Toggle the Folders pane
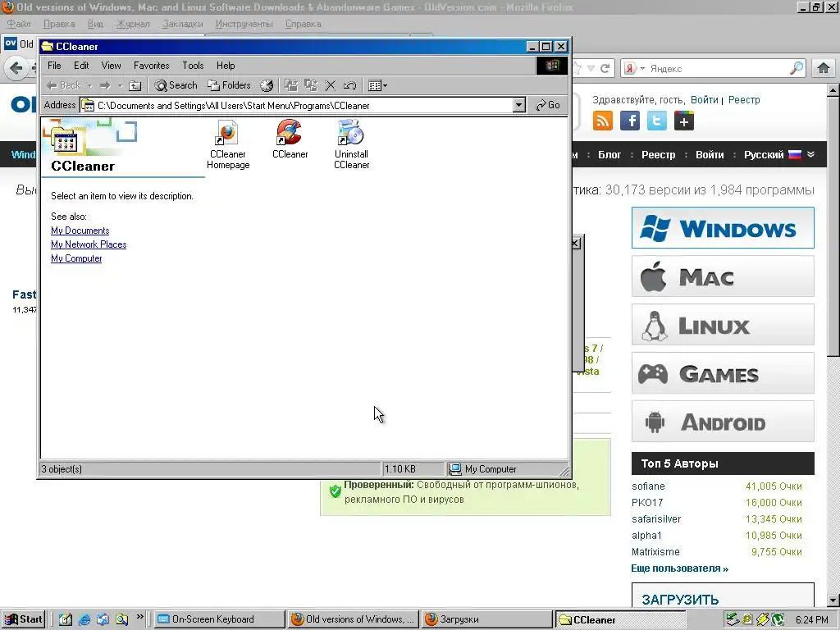This screenshot has height=630, width=840. [230, 85]
